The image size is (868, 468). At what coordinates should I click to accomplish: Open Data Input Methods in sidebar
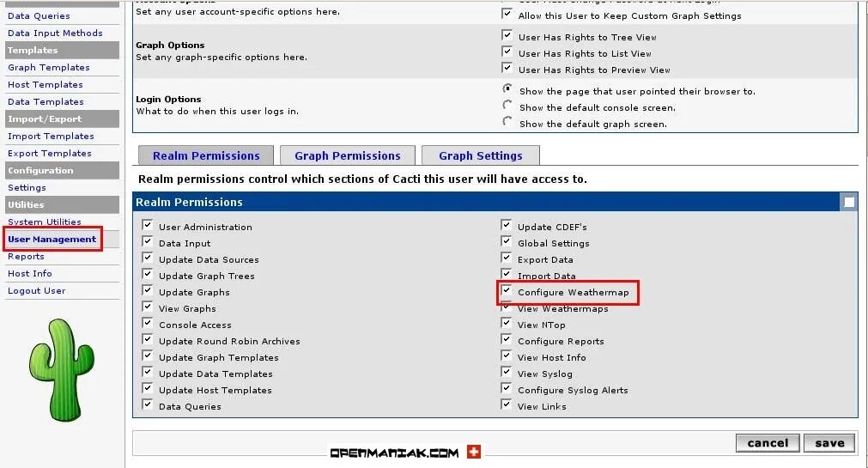tap(55, 33)
